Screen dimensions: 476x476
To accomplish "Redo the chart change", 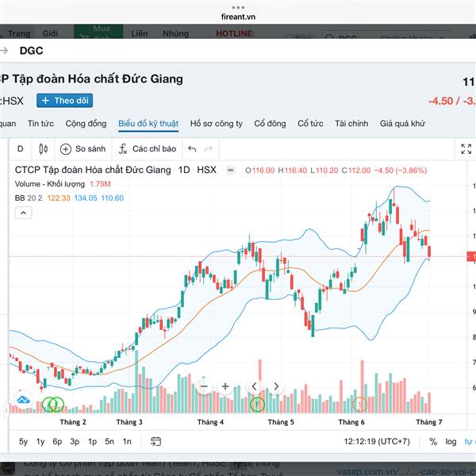I will (209, 149).
